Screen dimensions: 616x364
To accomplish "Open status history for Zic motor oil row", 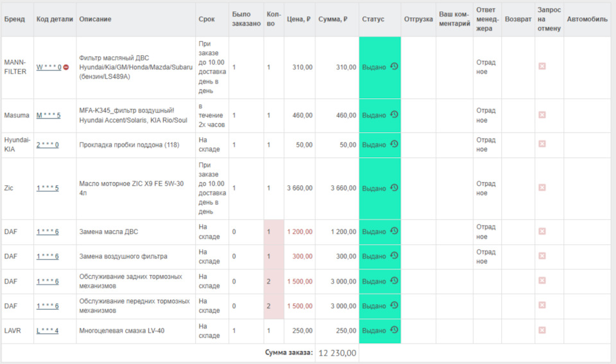I will click(394, 188).
